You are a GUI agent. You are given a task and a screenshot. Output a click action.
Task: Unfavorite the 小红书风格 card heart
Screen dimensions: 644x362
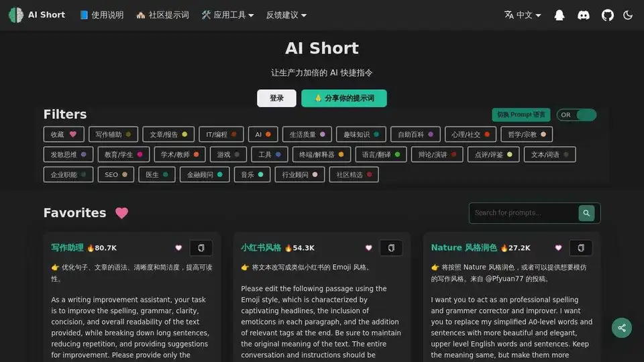368,248
